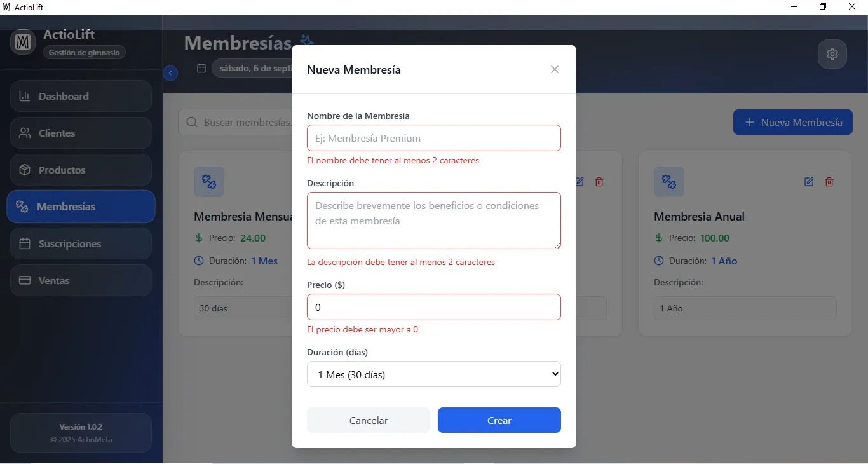Image resolution: width=868 pixels, height=464 pixels.
Task: Delete Membresia Anual using the trash icon
Action: coord(829,182)
